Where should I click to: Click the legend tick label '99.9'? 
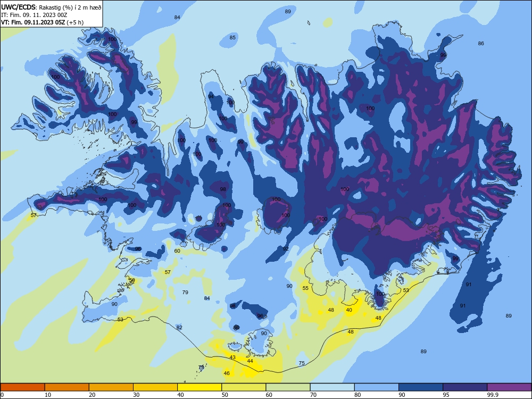coord(492,395)
